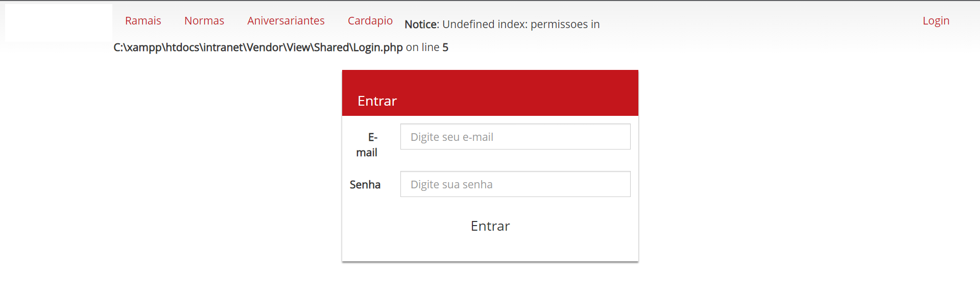Submit the form with the Entrar button
The width and height of the screenshot is (980, 296).
[x=490, y=226]
